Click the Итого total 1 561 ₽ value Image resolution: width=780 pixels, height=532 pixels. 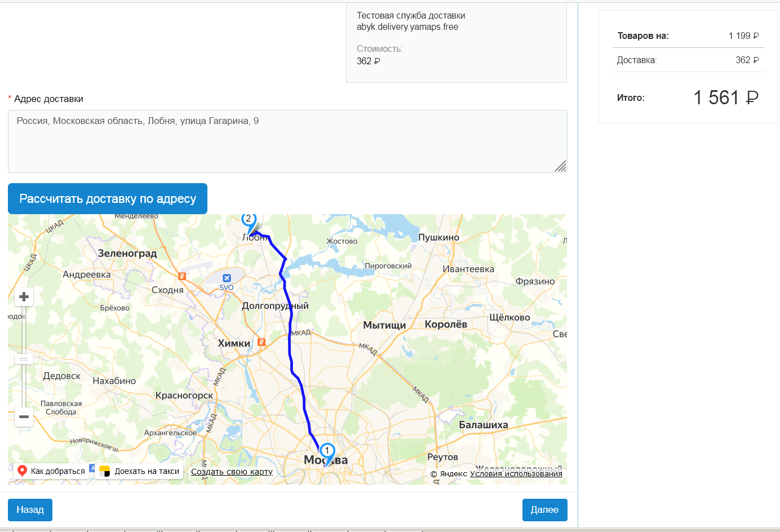tap(726, 97)
